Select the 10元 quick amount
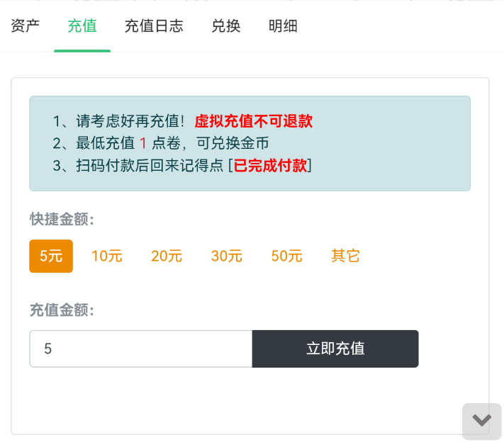Image resolution: width=504 pixels, height=447 pixels. coord(107,256)
